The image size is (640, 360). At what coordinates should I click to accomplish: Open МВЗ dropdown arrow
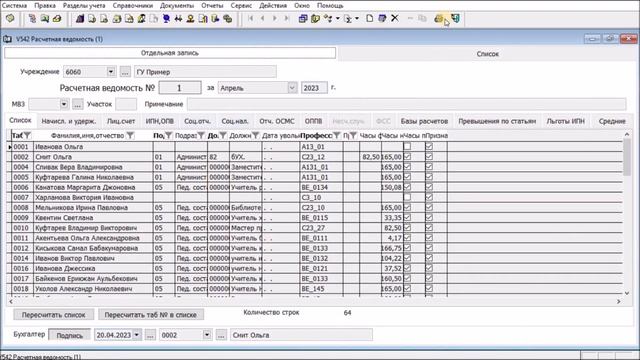(64, 104)
